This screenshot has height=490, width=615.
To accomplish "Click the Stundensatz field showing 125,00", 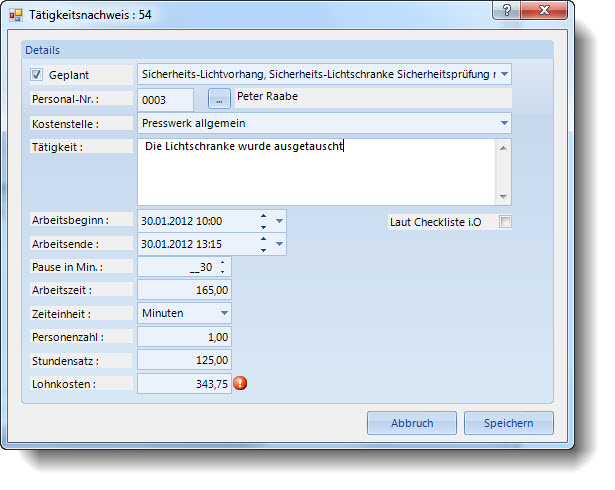I will coord(185,360).
